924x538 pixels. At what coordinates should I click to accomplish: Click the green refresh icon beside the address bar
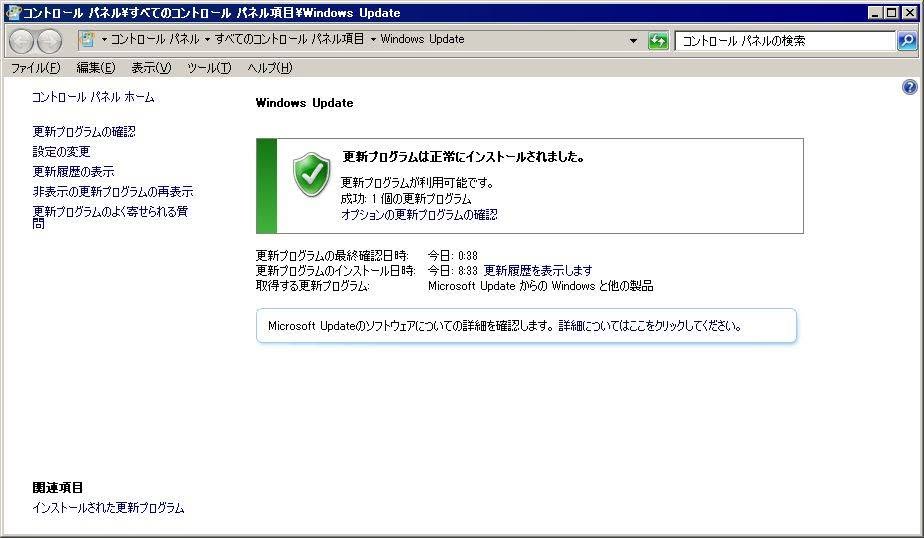(658, 41)
